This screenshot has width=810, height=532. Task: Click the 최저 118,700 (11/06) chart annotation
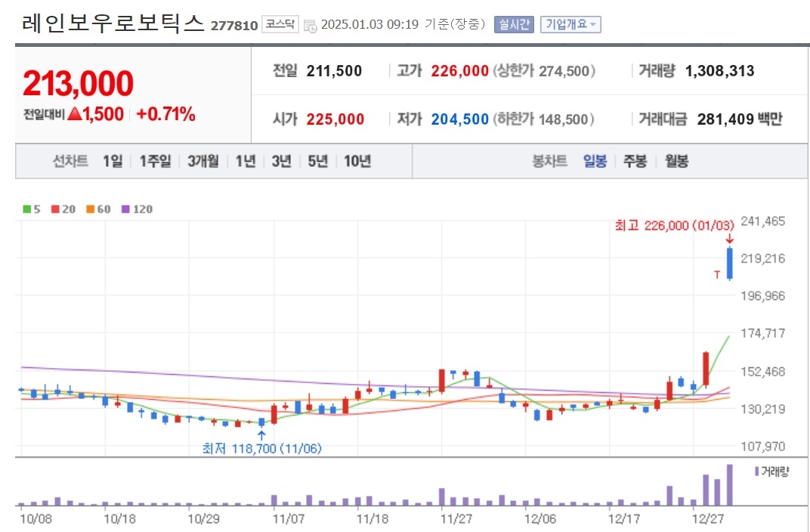tap(262, 448)
